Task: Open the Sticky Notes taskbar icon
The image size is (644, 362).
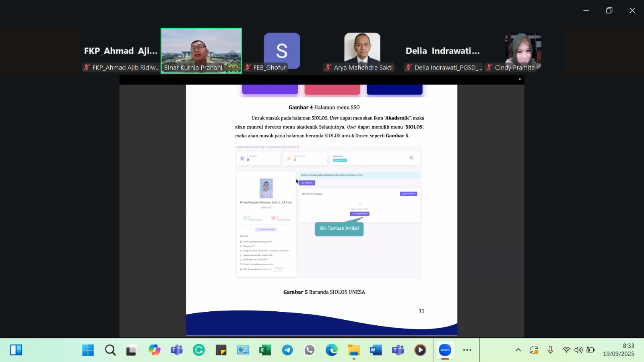Action: [221, 350]
